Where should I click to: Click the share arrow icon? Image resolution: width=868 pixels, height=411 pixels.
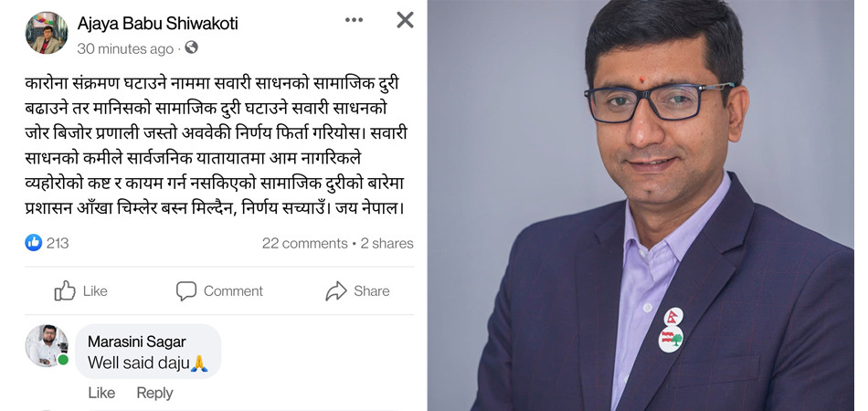click(336, 291)
